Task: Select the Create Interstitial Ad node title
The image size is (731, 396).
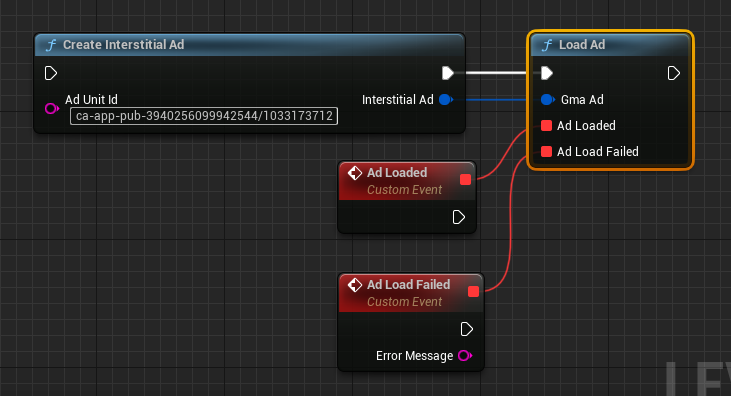Action: pyautogui.click(x=124, y=45)
